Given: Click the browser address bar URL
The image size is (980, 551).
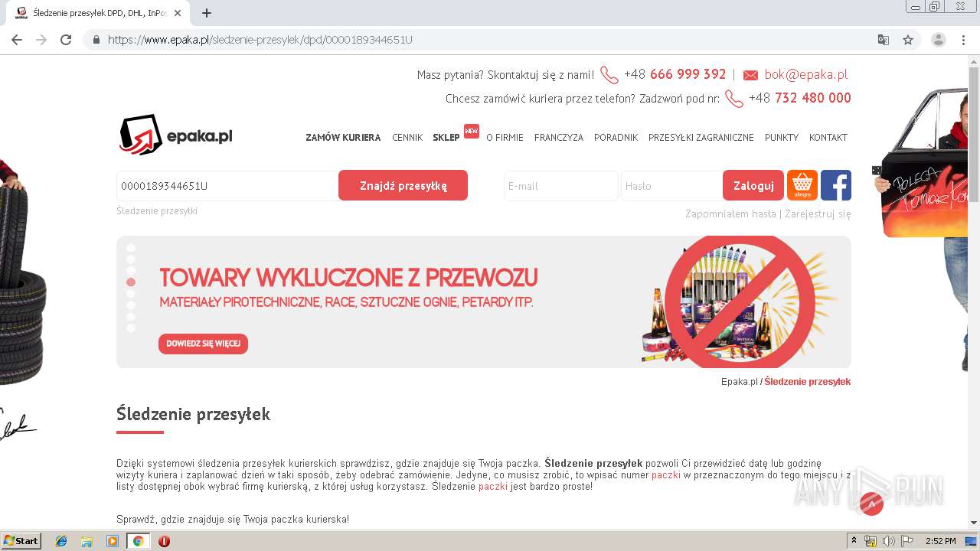Looking at the screenshot, I should [x=260, y=40].
